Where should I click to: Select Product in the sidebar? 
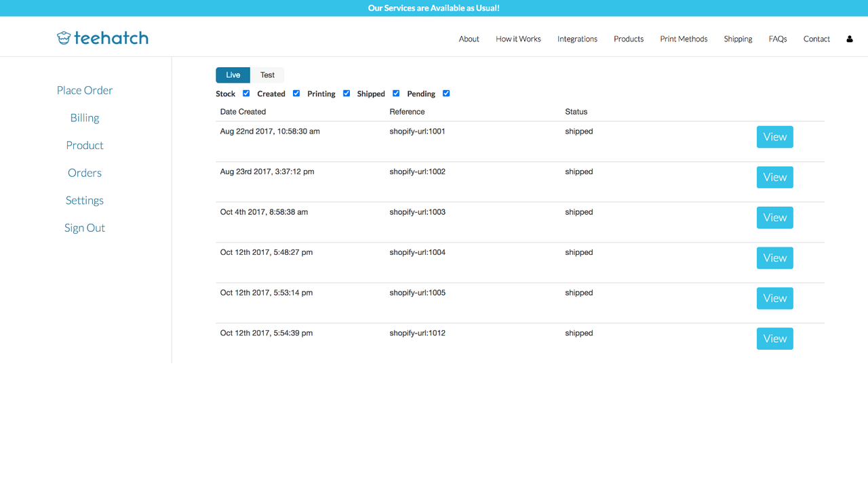[84, 145]
